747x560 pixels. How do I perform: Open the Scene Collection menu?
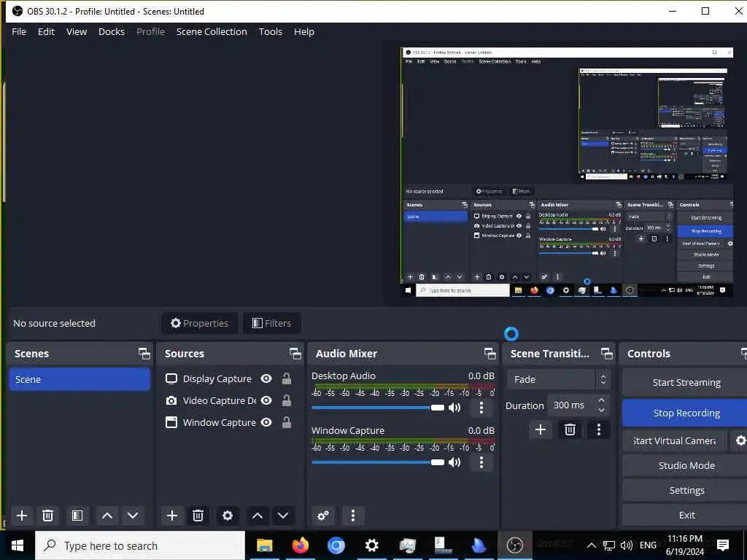212,31
